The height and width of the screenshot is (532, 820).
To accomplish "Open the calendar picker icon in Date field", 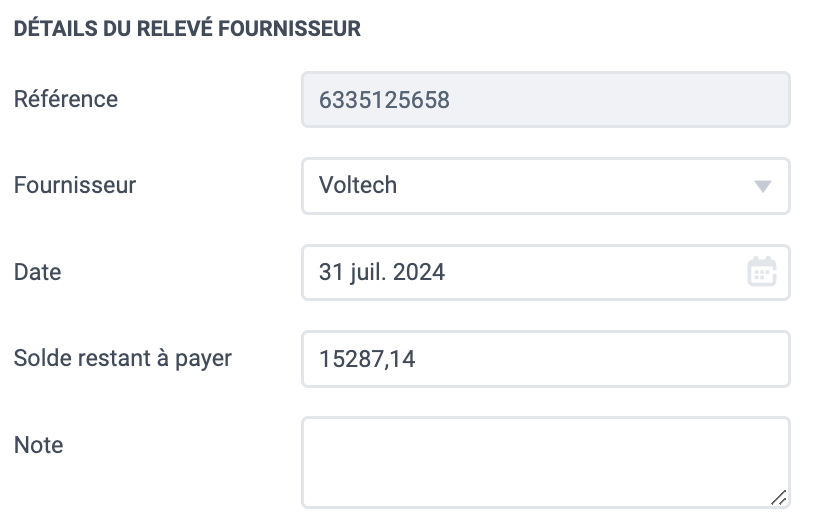I will (x=762, y=271).
